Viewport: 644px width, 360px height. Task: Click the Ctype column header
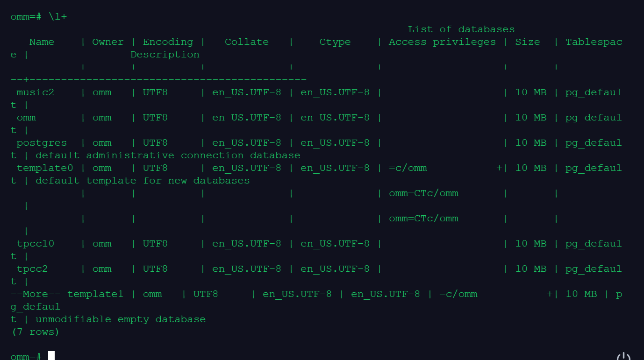(x=335, y=42)
